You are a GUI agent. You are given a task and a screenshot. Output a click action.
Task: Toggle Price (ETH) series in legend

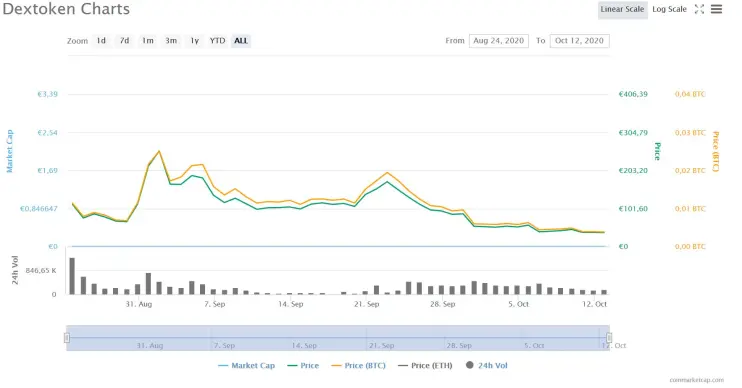click(425, 365)
